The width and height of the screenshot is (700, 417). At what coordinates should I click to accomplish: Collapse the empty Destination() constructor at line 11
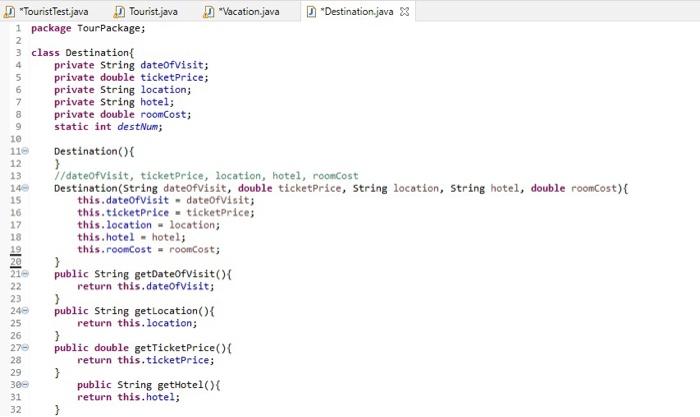click(x=25, y=151)
